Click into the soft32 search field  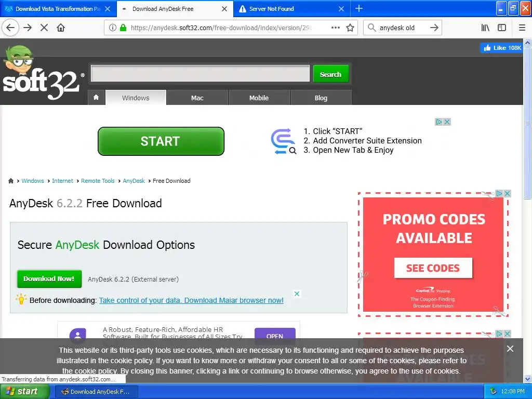click(200, 73)
